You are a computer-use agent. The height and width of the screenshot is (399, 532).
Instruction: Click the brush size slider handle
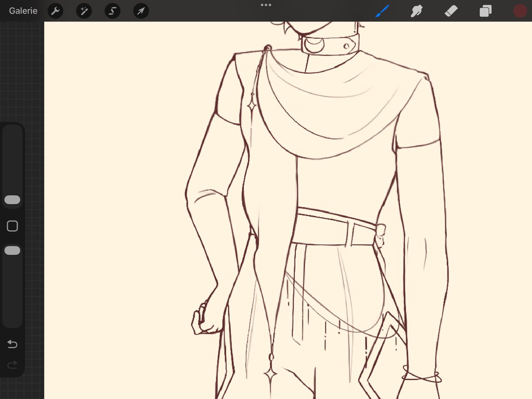(x=12, y=200)
